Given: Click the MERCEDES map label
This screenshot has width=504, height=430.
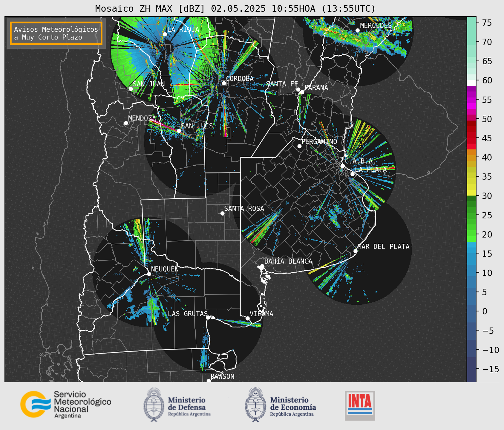Looking at the screenshot, I should [376, 26].
